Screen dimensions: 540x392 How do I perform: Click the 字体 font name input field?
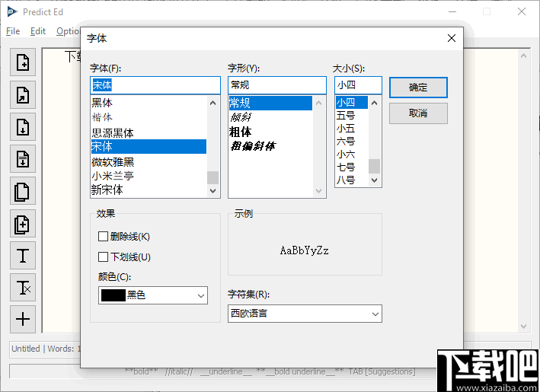[155, 85]
